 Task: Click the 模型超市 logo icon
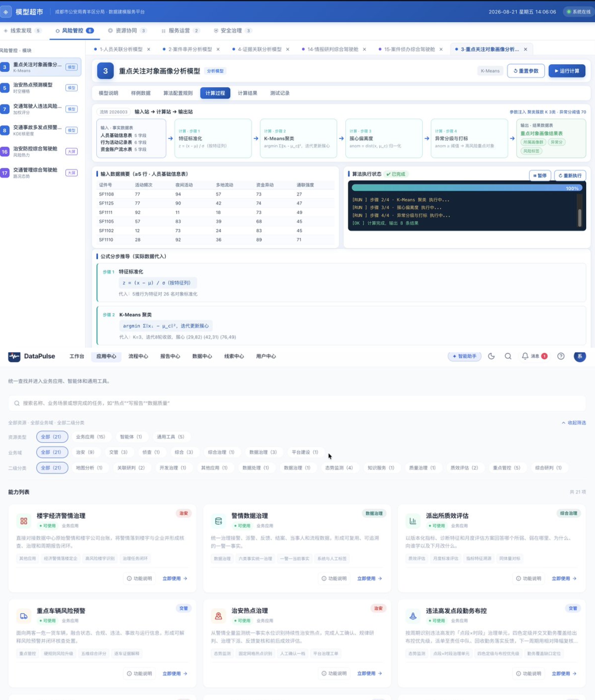click(6, 12)
